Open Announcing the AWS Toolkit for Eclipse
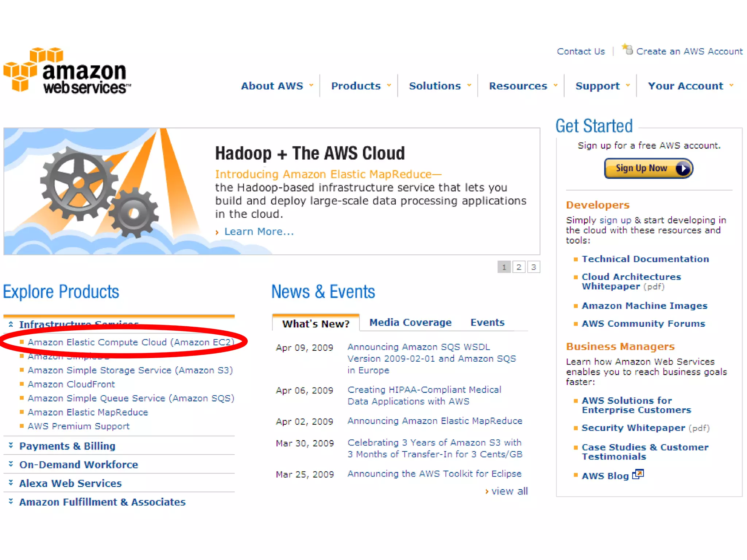The height and width of the screenshot is (560, 747). pos(434,474)
